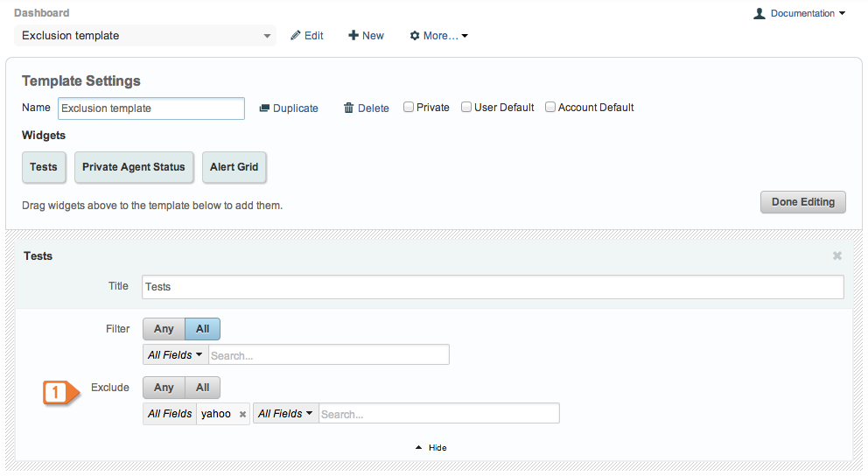
Task: Expand the Filter All Fields dropdown
Action: [x=176, y=354]
